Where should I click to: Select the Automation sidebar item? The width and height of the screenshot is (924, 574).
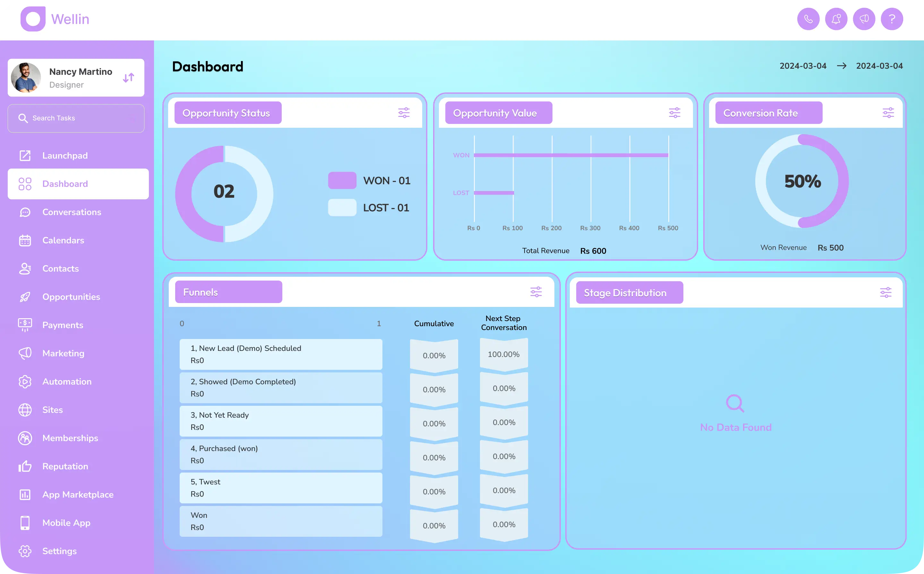pyautogui.click(x=67, y=381)
